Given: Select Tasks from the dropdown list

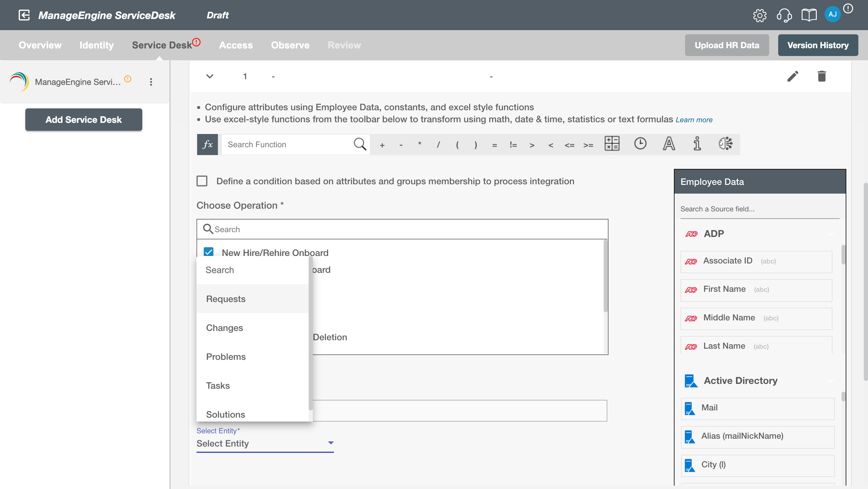Looking at the screenshot, I should pyautogui.click(x=252, y=386).
